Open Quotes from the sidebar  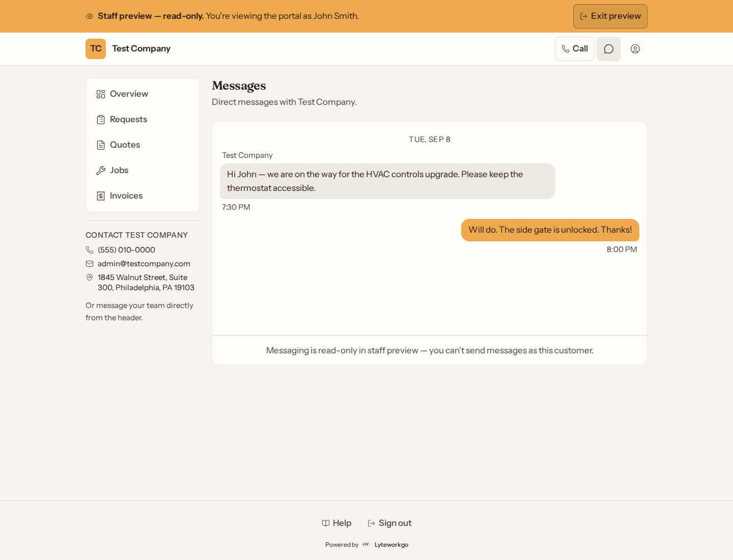[x=143, y=145]
